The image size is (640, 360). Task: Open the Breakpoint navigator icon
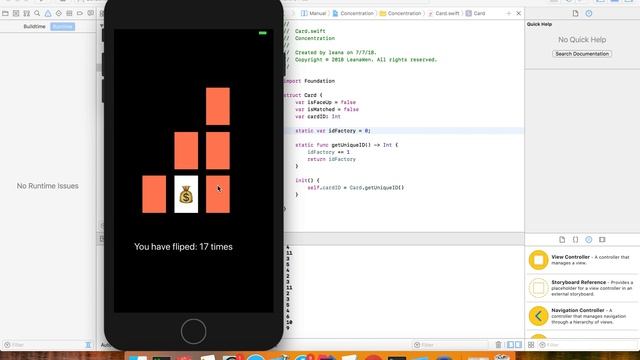tap(80, 13)
